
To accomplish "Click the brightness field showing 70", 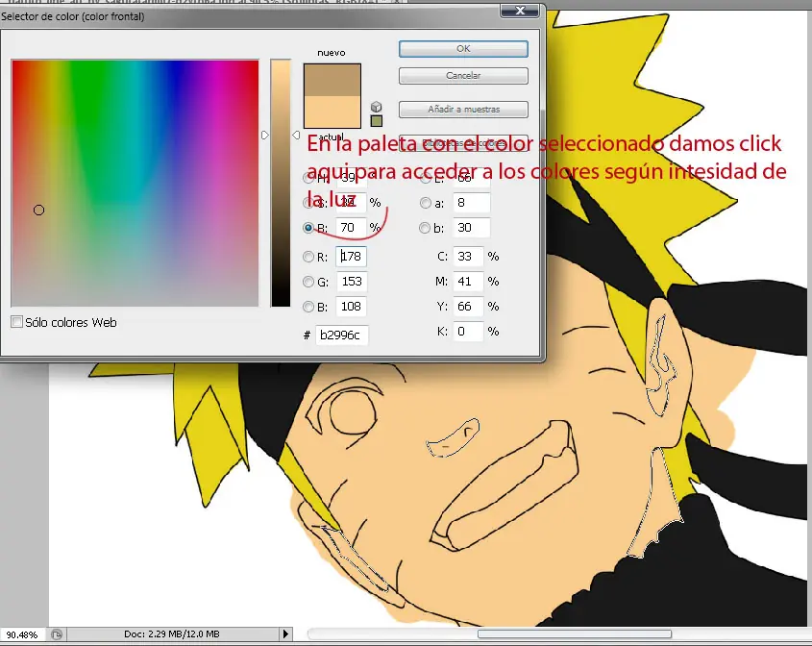I will pos(351,228).
